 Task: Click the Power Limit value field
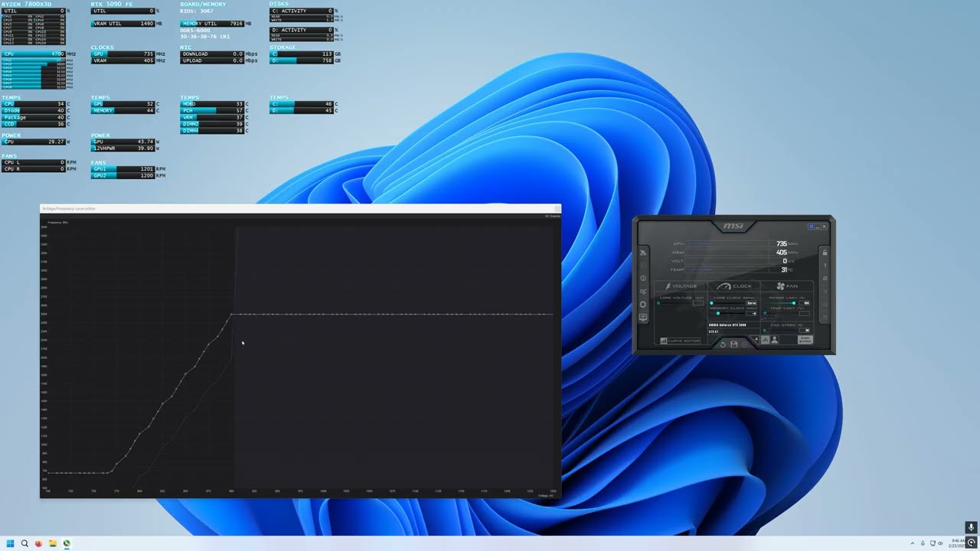[x=805, y=303]
